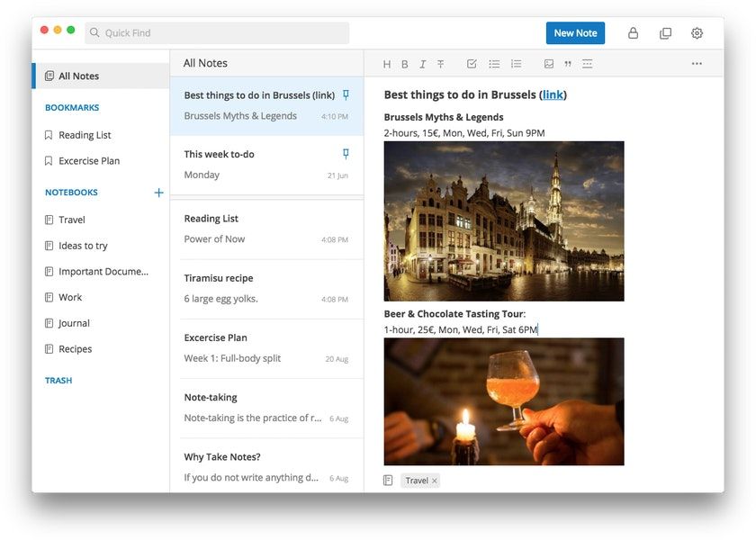Viewport: 756px width, 540px height.
Task: Click the Brussels Grand Place night photo
Action: pyautogui.click(x=504, y=221)
